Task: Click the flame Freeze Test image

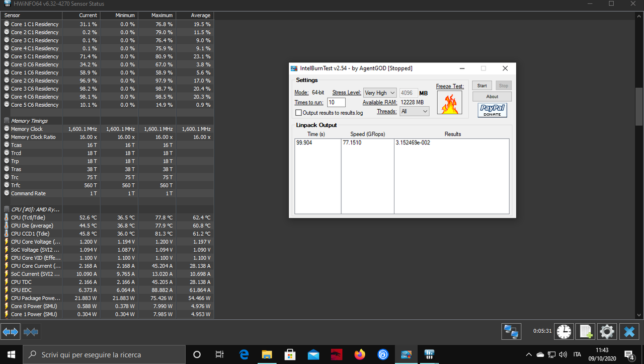Action: point(450,103)
